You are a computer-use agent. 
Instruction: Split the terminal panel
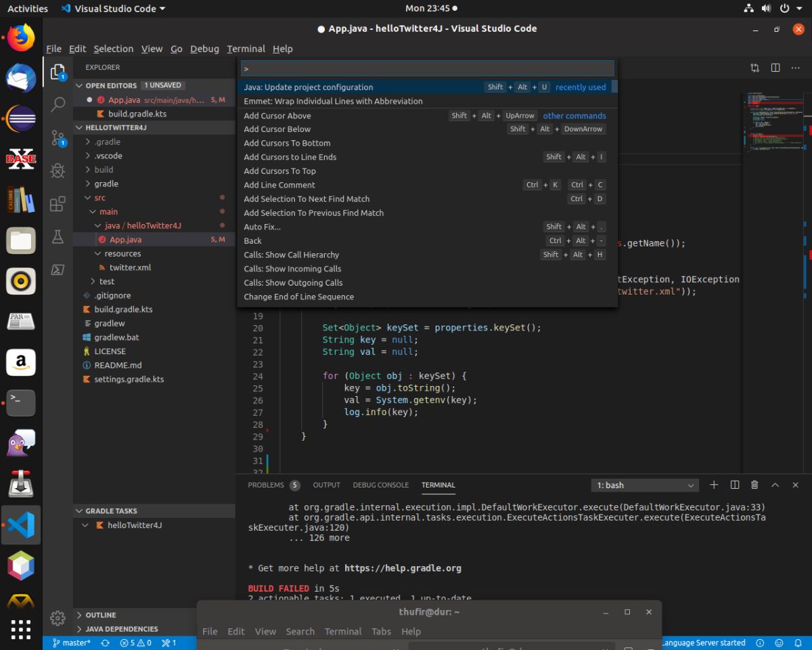tap(735, 485)
